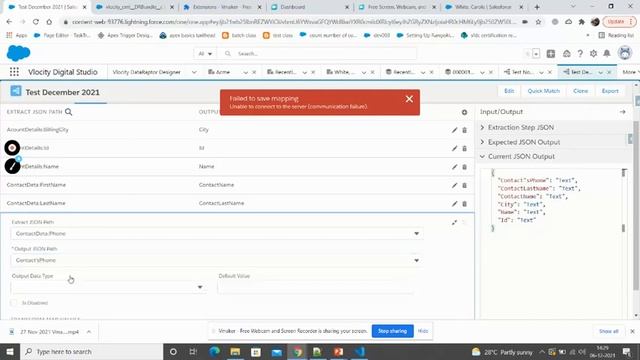Delete the ContactLastName mapping row
Image resolution: width=640 pixels, height=360 pixels.
pos(464,204)
